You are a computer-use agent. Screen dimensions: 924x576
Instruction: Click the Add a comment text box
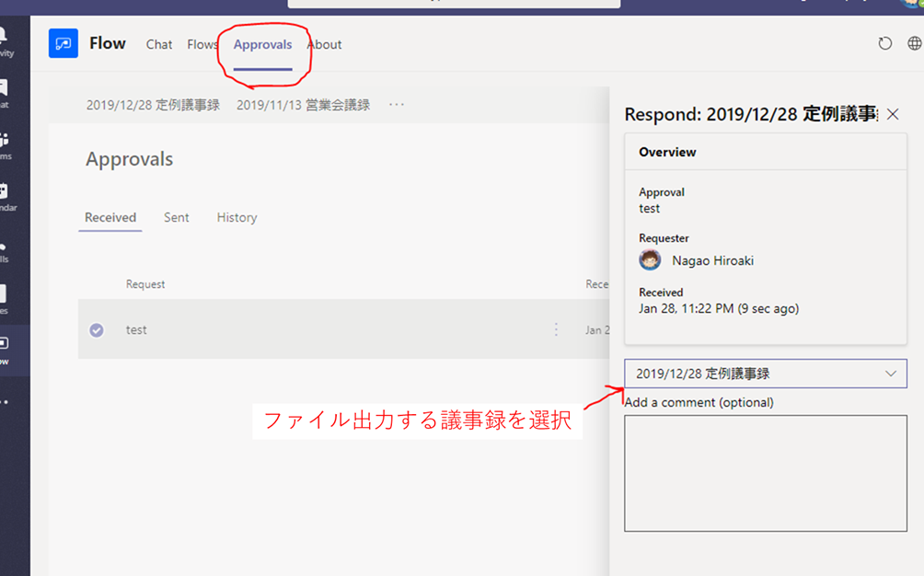pos(766,474)
